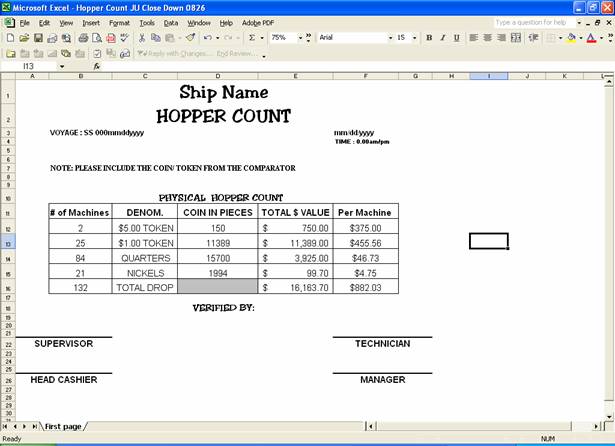The height and width of the screenshot is (446, 615).
Task: Open the Arial font name dropdown
Action: [389, 38]
